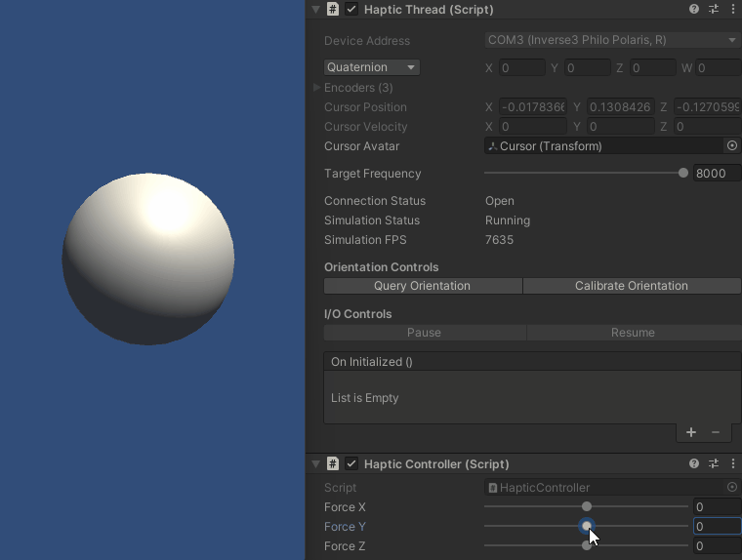742x560 pixels.
Task: Open the Quaternion orientation type dropdown
Action: pos(371,68)
